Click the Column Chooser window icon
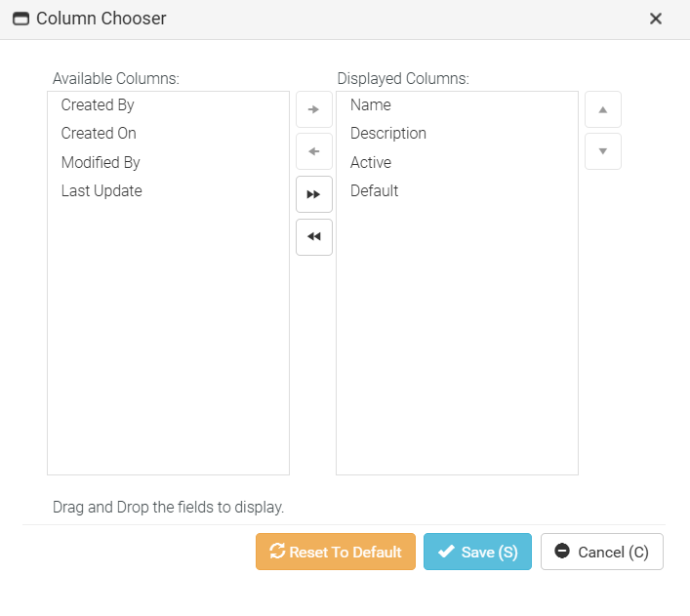This screenshot has height=616, width=690. (x=20, y=19)
